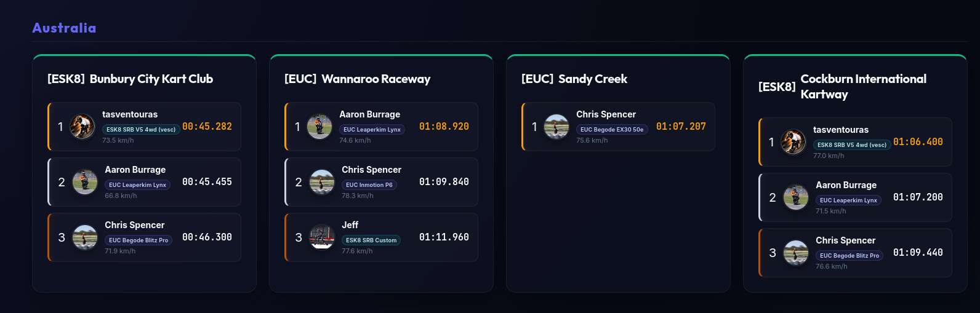
Task: Select the 01:11.960 lap time by Jeff
Action: (x=444, y=237)
